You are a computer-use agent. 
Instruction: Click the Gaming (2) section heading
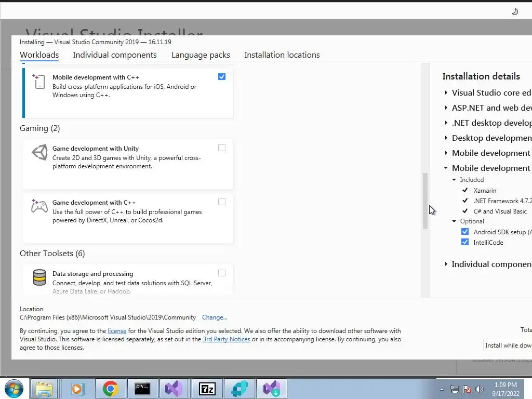(39, 128)
